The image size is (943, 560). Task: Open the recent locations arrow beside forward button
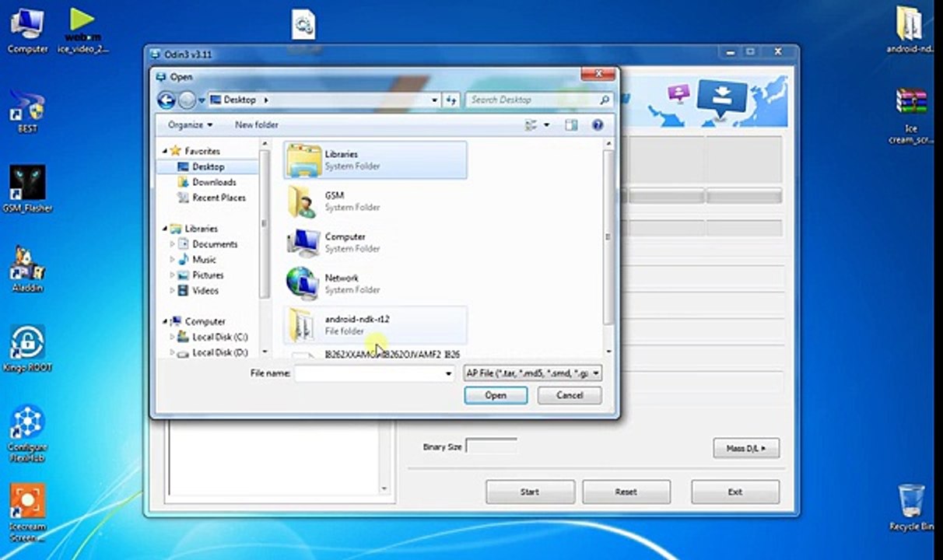point(202,100)
